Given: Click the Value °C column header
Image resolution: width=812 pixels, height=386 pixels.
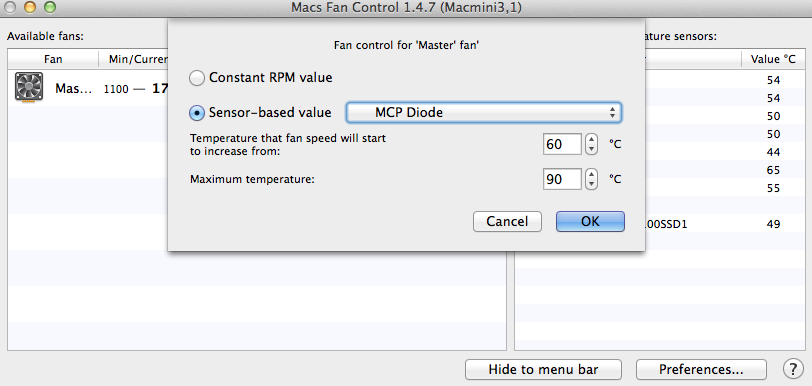Looking at the screenshot, I should (773, 59).
